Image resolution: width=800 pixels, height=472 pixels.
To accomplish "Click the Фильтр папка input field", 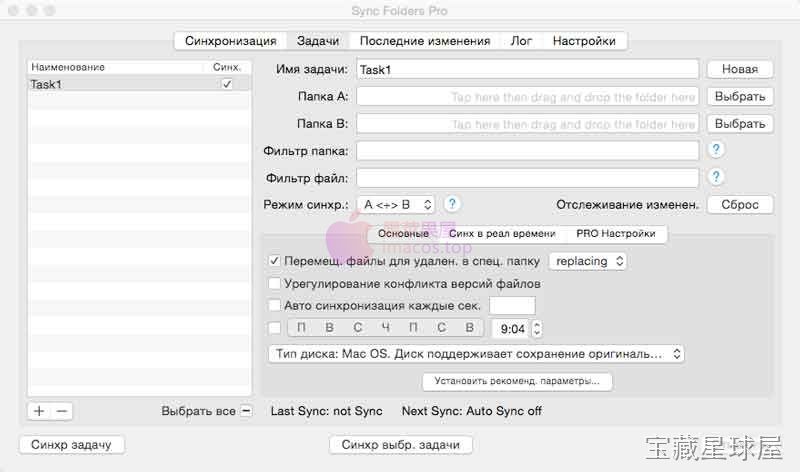I will click(528, 151).
